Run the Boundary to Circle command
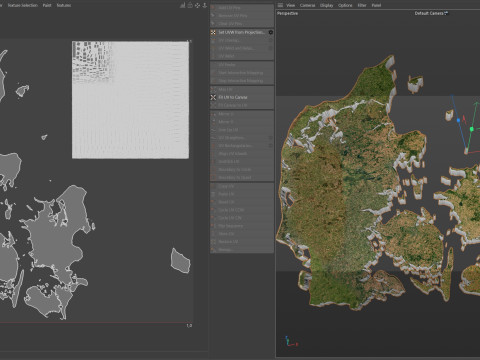The height and width of the screenshot is (360, 480). (242, 170)
